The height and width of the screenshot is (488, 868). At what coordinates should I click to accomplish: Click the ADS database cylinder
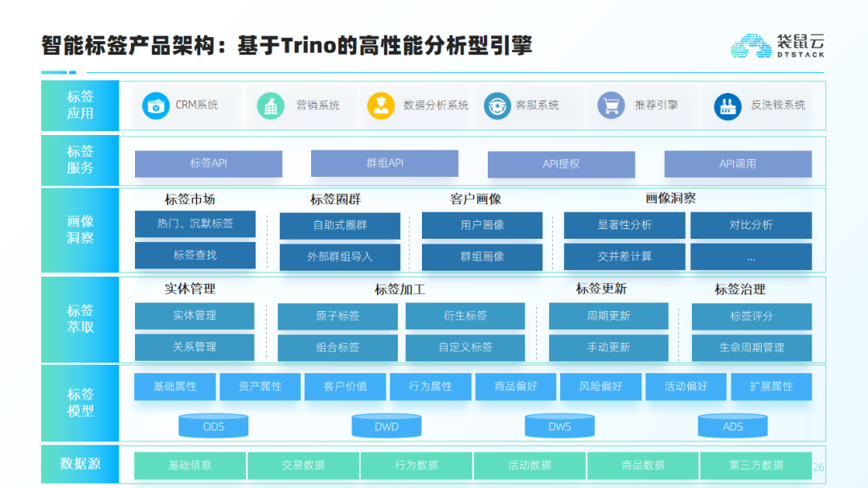pyautogui.click(x=732, y=426)
